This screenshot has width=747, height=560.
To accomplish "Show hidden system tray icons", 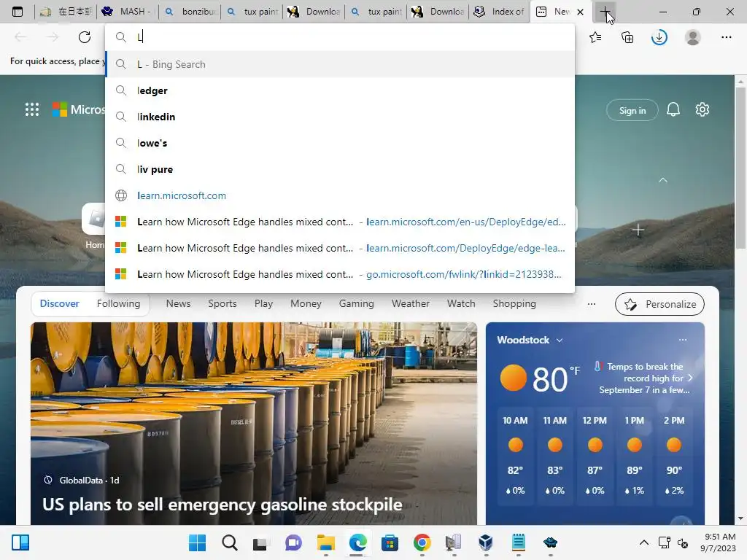I will coord(643,542).
